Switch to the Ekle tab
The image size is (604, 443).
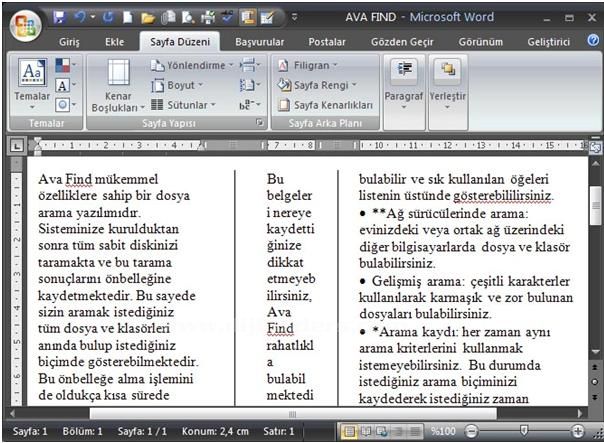115,42
